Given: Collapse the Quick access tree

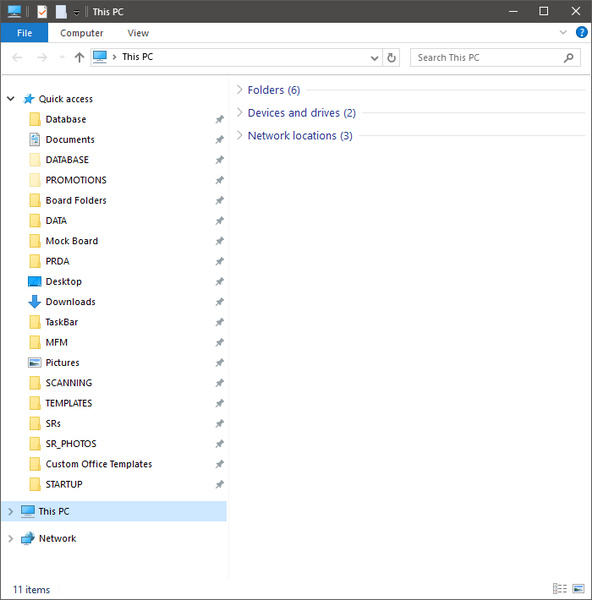Looking at the screenshot, I should click(11, 99).
